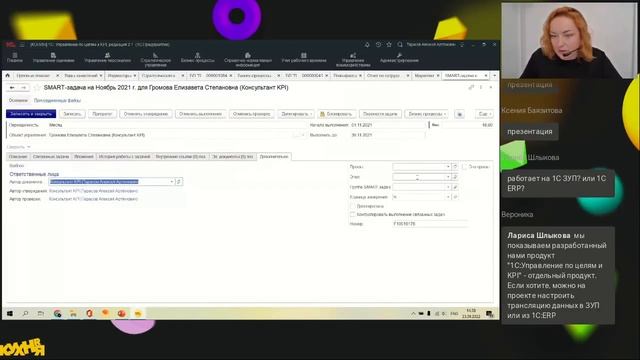This screenshot has height=360, width=640.
Task: Open the Группа SMART задач value button
Action: pos(455,187)
